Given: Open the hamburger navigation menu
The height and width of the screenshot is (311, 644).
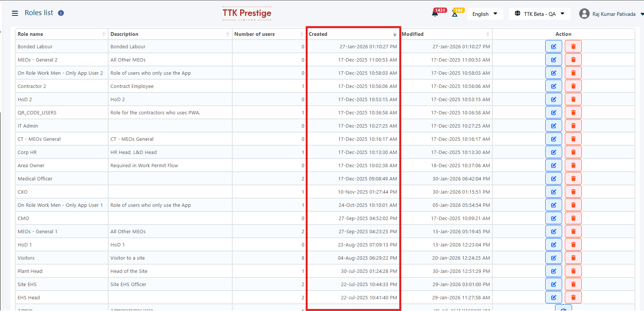Looking at the screenshot, I should [15, 13].
